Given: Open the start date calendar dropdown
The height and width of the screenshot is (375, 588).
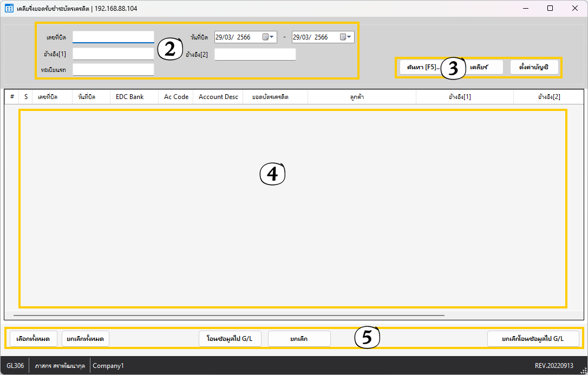Looking at the screenshot, I should [x=269, y=37].
